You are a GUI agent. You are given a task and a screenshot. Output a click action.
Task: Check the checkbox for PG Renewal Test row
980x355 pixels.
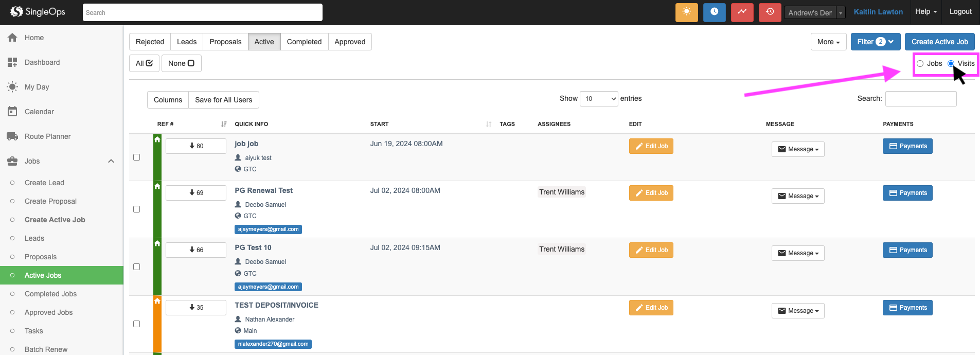point(136,209)
